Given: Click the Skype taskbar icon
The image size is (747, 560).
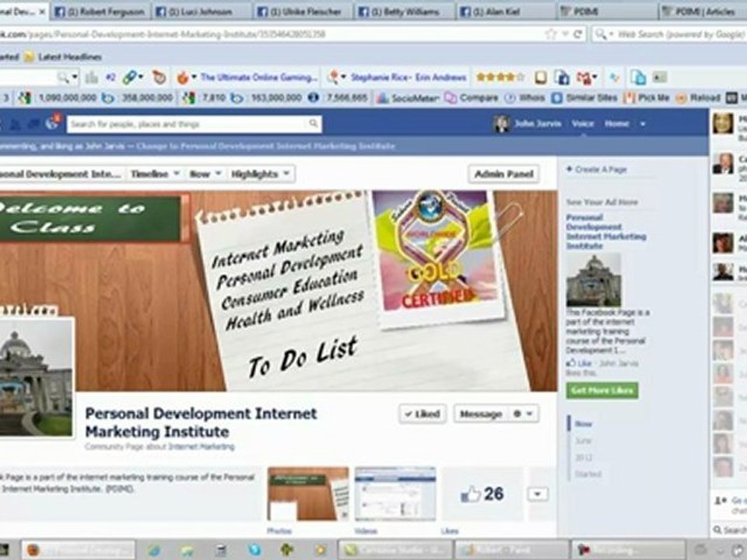Looking at the screenshot, I should click(255, 550).
